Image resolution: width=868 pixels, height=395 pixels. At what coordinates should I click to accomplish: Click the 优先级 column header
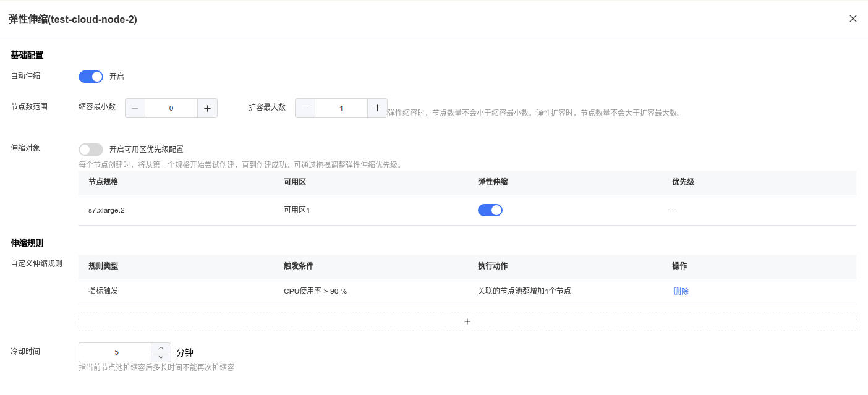coord(683,182)
